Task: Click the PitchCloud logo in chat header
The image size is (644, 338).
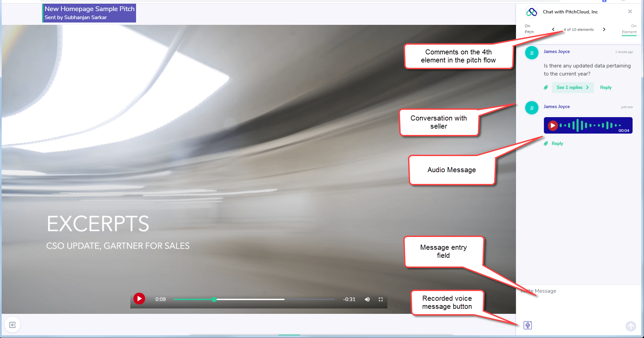Action: tap(531, 12)
